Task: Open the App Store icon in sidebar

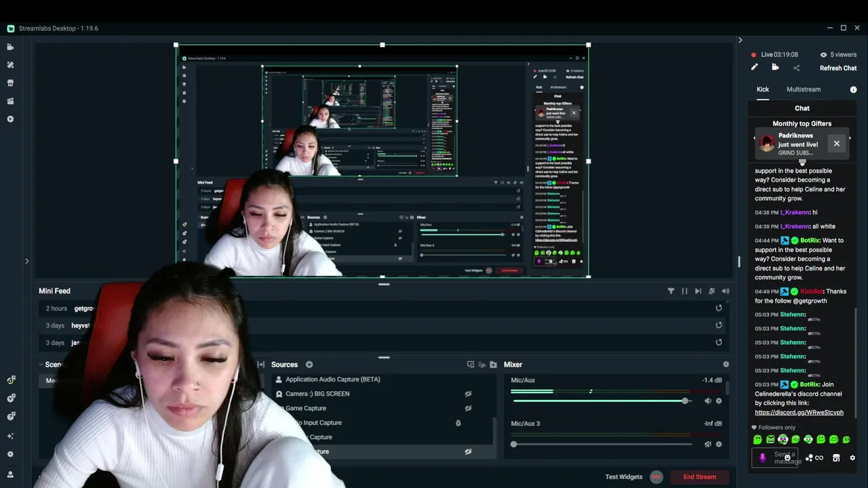Action: (x=10, y=83)
